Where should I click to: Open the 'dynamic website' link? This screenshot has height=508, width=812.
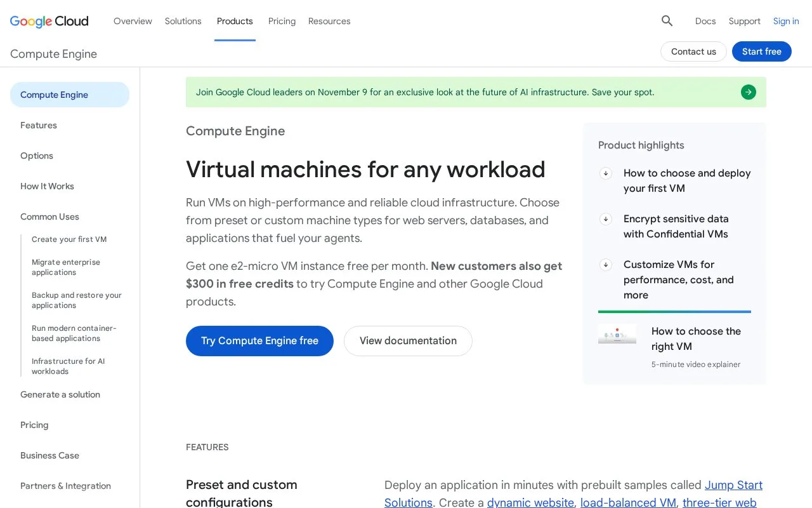coord(530,502)
